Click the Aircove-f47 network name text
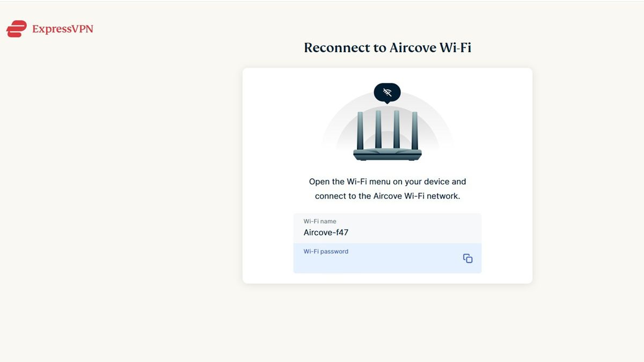The height and width of the screenshot is (362, 644). (326, 232)
